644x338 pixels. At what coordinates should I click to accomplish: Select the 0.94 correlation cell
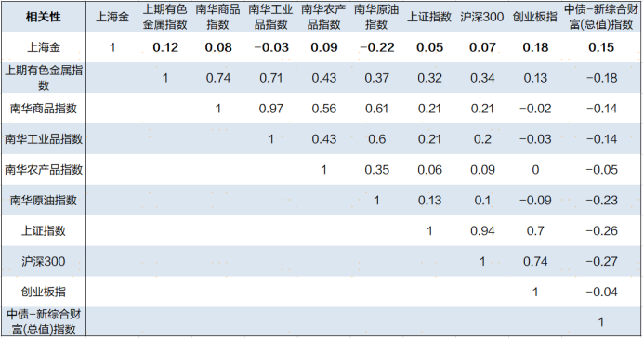point(482,230)
